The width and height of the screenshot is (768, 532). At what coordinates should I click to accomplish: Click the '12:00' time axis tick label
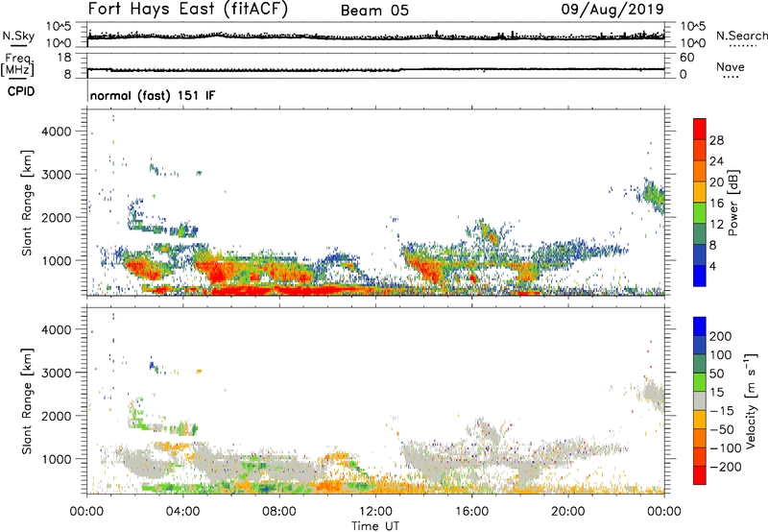[x=375, y=512]
